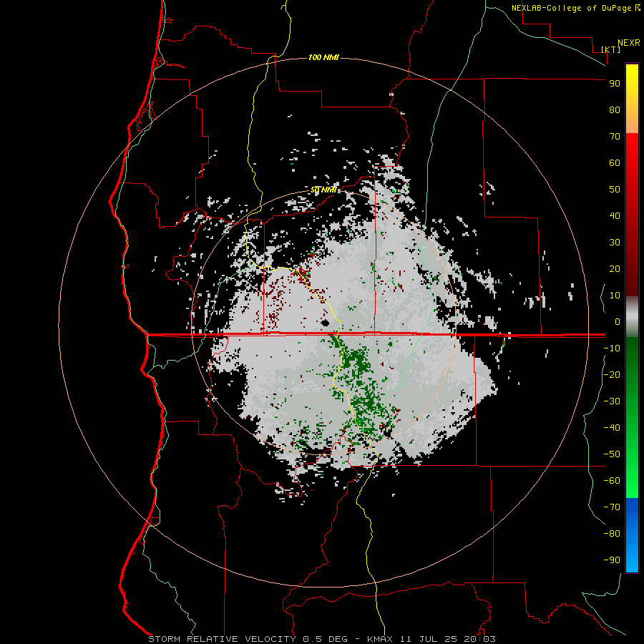Click the black radar site dot at map center
Viewport: 644px width, 644px height.
[x=326, y=323]
